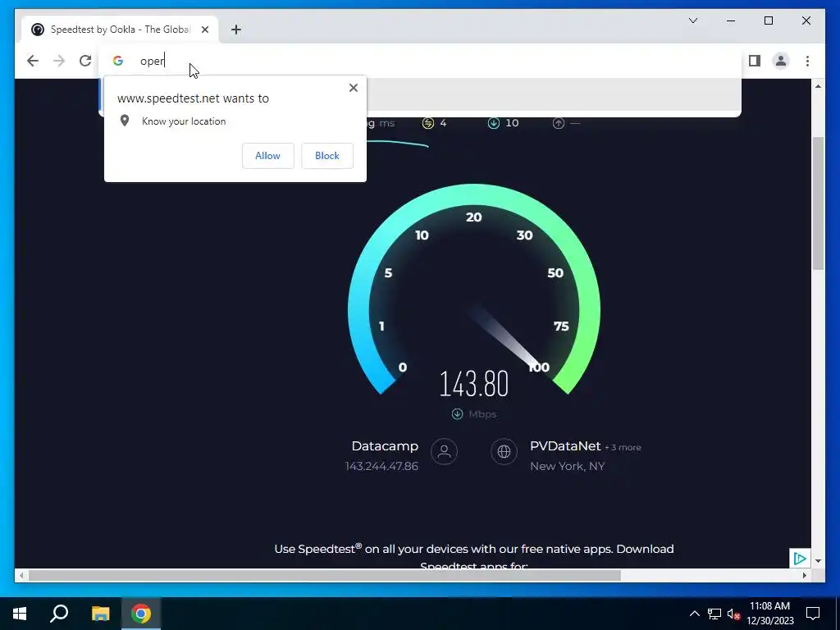Block speedtest.net location request
This screenshot has width=840, height=630.
[x=326, y=155]
